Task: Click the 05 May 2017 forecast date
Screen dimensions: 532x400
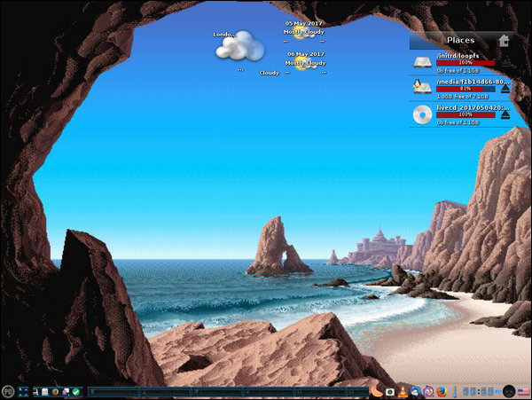Action: tap(303, 23)
